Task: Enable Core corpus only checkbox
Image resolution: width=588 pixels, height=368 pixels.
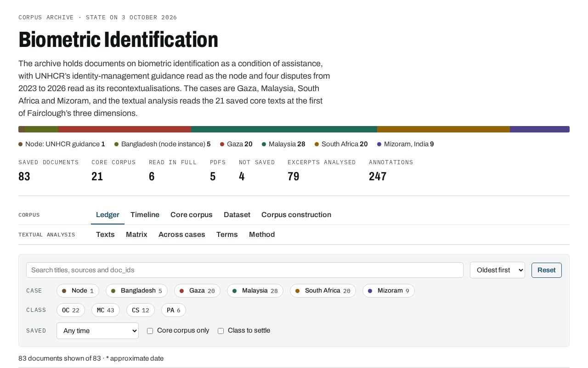Action: 150,331
